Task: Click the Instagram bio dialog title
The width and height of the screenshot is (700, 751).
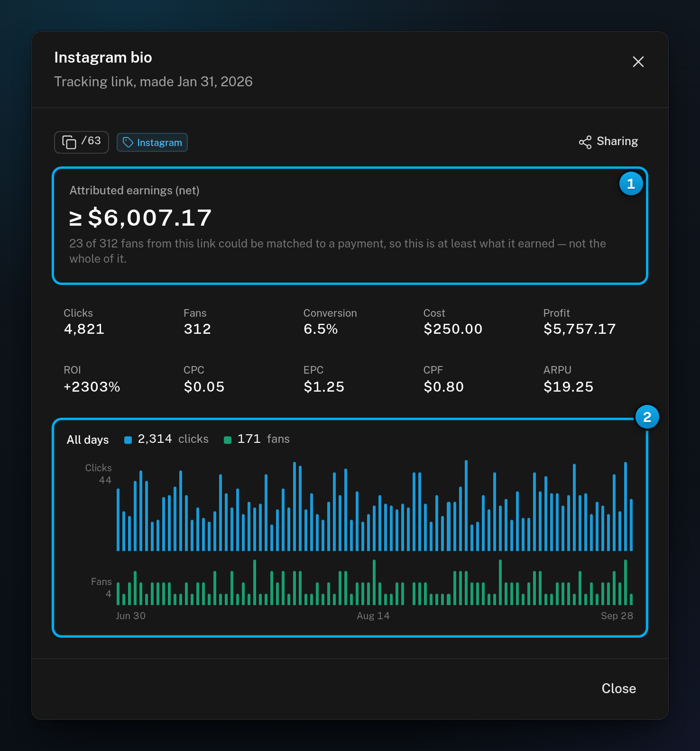Action: [103, 57]
